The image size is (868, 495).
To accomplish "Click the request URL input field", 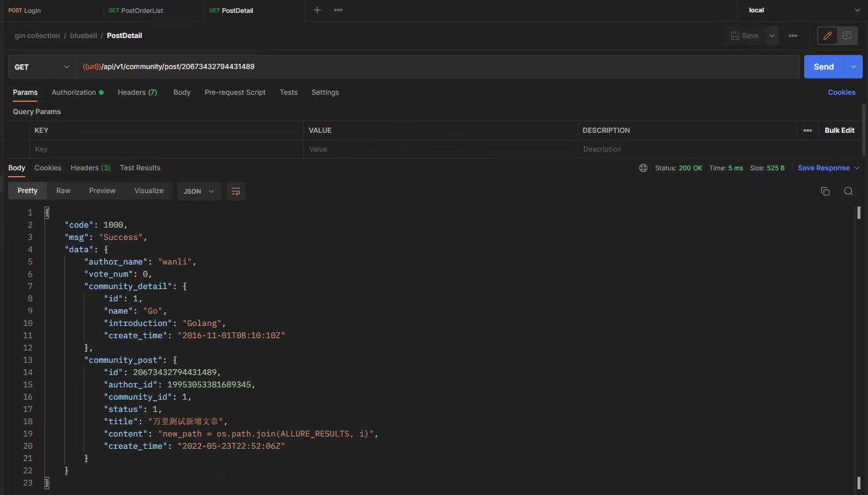I will [437, 67].
